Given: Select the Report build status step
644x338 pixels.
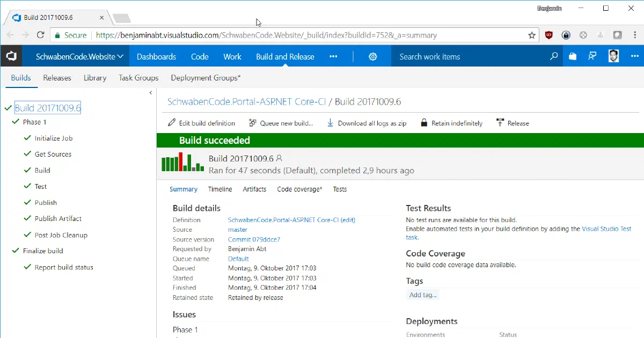Looking at the screenshot, I should 64,267.
